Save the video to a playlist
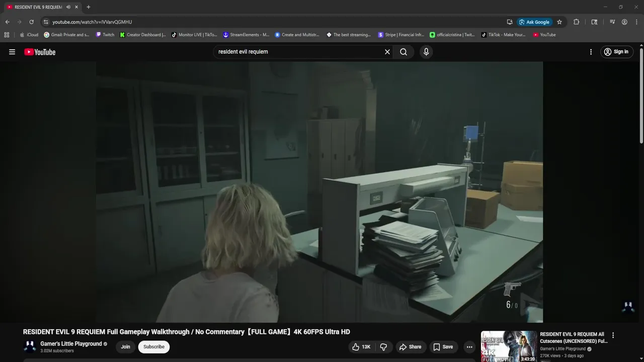The width and height of the screenshot is (644, 362). (x=443, y=347)
